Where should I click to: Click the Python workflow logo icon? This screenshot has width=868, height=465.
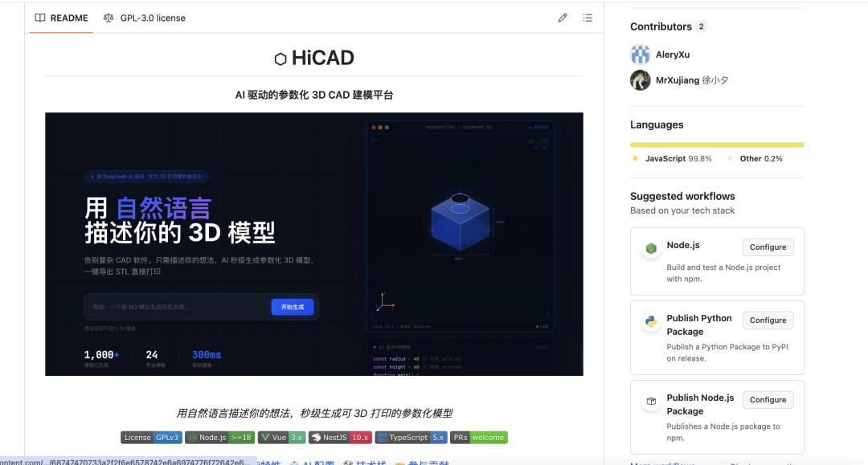651,322
